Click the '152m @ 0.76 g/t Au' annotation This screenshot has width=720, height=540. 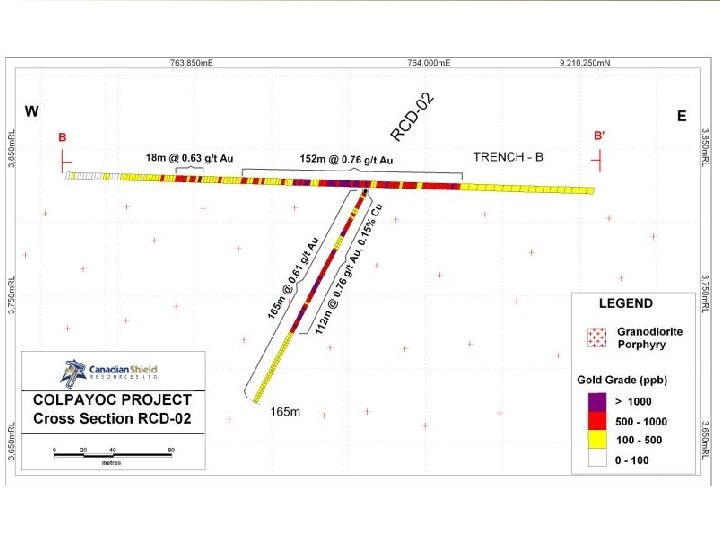click(x=346, y=159)
